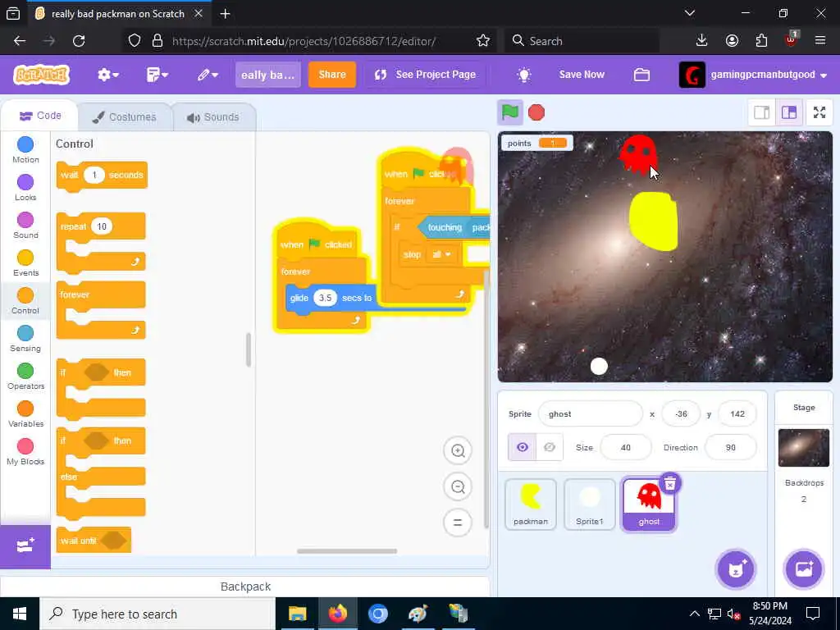Select the Stage backdrop thumbnail

point(804,448)
